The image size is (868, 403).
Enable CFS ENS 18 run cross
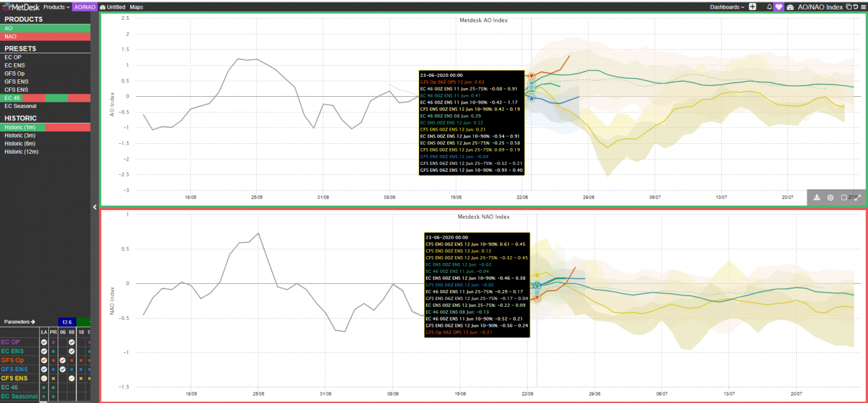pyautogui.click(x=81, y=378)
